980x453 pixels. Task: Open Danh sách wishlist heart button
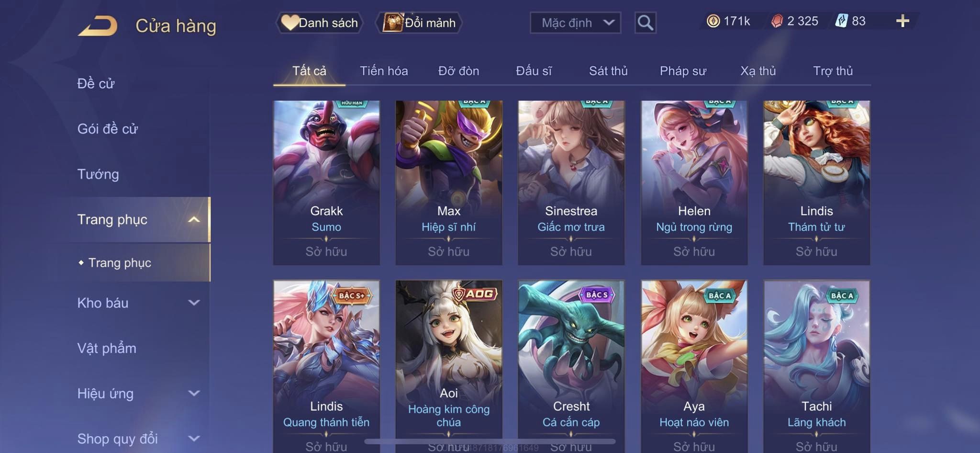point(319,23)
